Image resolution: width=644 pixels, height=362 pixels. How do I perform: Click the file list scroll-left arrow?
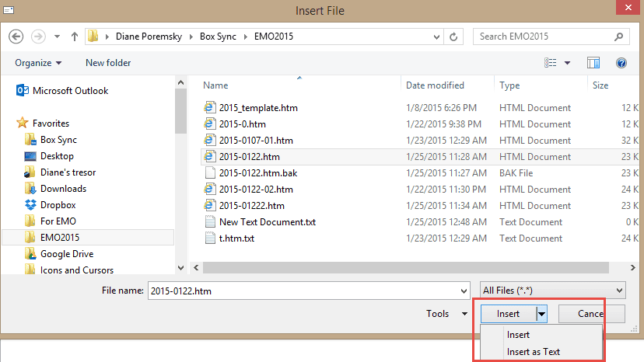click(196, 267)
